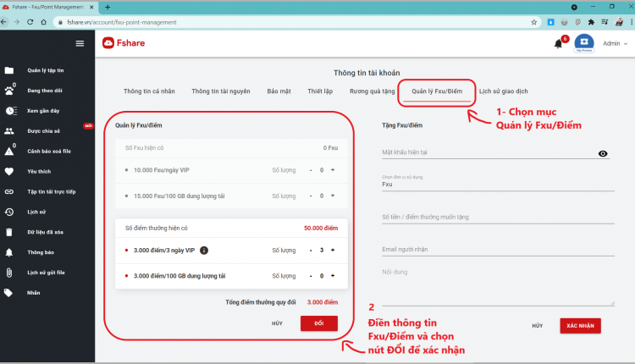This screenshot has width=635, height=364.
Task: Click info icon next to 3.000 điểm/3 ngày VIP
Action: [204, 251]
